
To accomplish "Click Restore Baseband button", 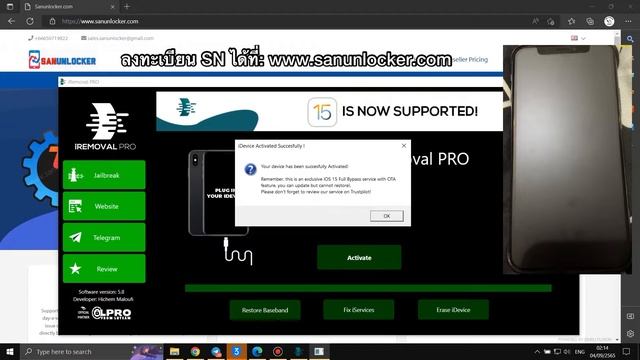I will [x=265, y=310].
